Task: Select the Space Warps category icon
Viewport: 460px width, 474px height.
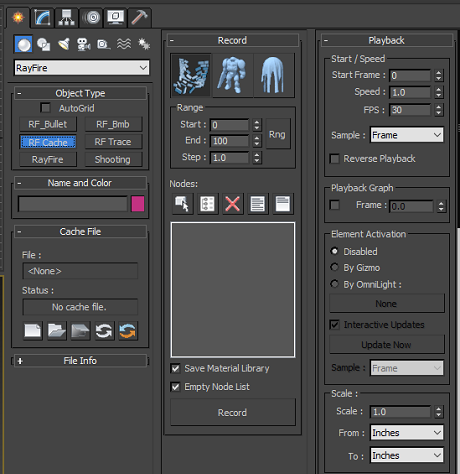Action: [x=124, y=44]
